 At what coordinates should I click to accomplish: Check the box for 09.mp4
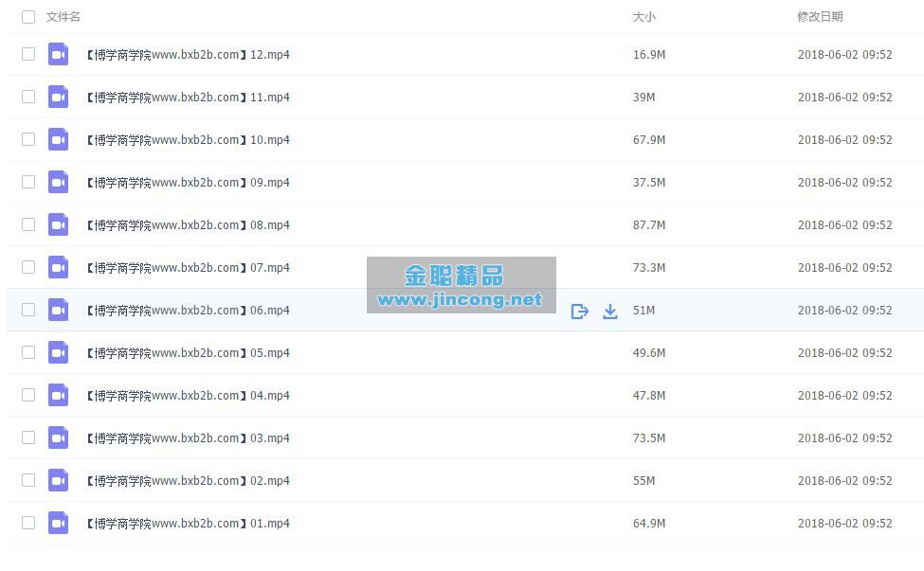click(28, 182)
